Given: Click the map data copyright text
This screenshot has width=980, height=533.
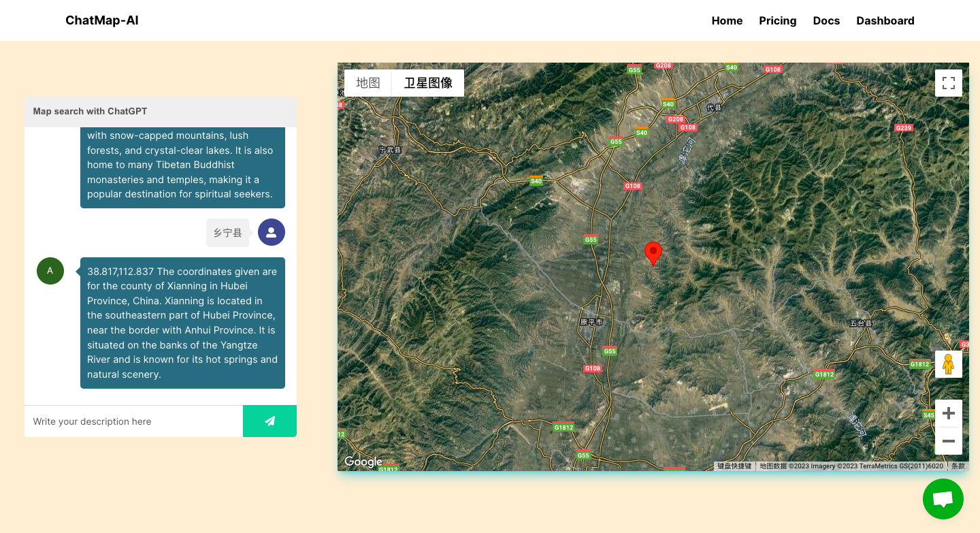Looking at the screenshot, I should click(851, 466).
